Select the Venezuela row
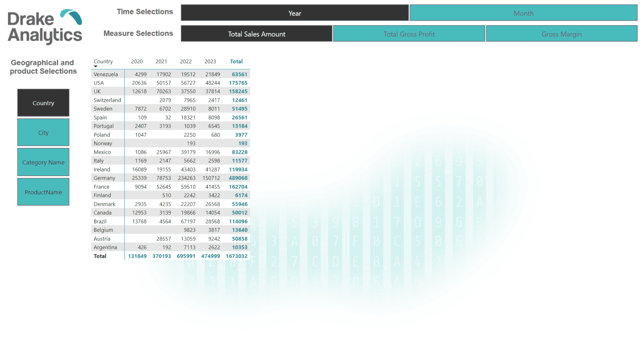Screen dimensions: 644x360 click(106, 74)
